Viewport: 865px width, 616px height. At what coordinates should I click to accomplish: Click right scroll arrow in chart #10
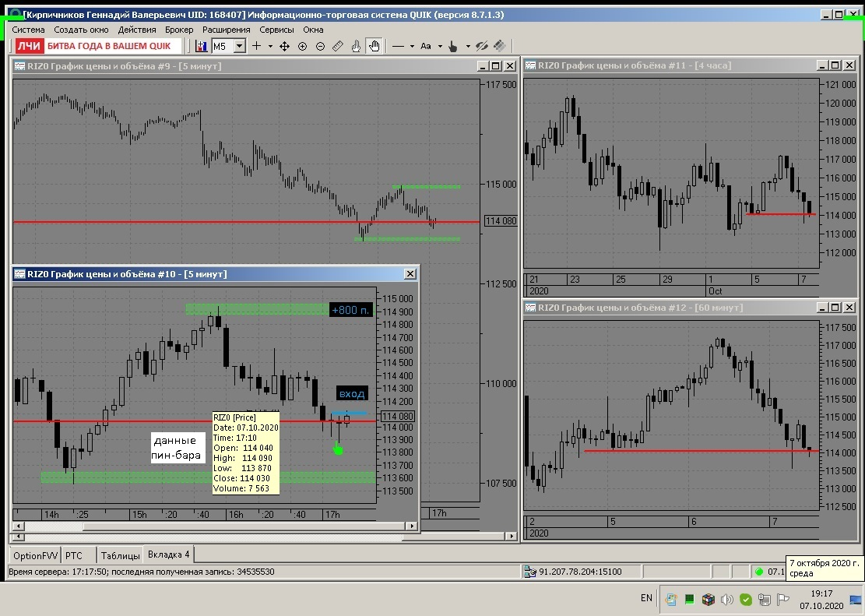coord(412,526)
